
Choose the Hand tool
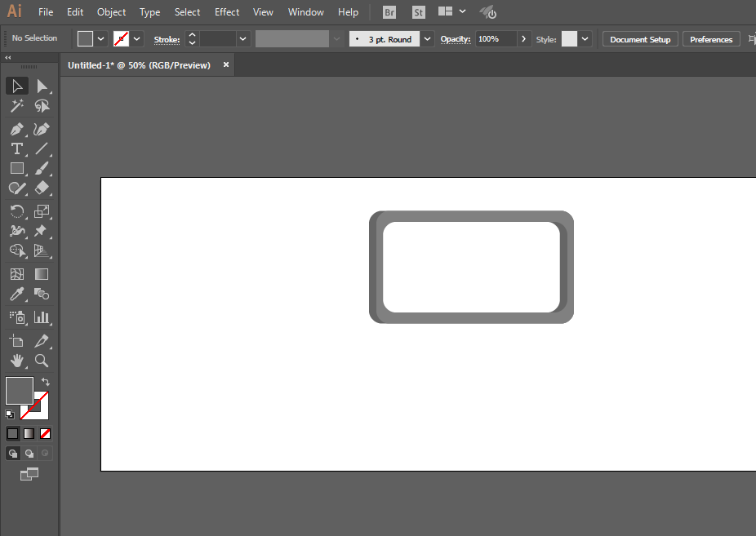pyautogui.click(x=17, y=361)
